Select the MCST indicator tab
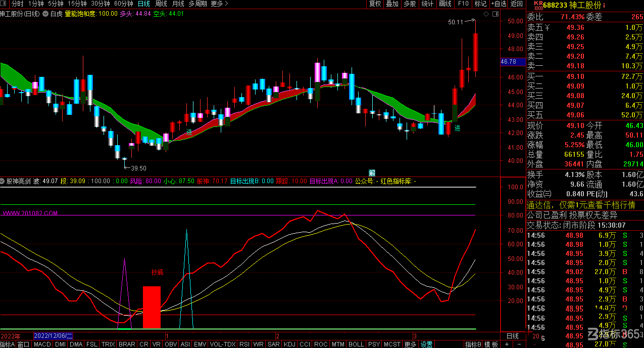The height and width of the screenshot is (348, 644). (x=392, y=344)
